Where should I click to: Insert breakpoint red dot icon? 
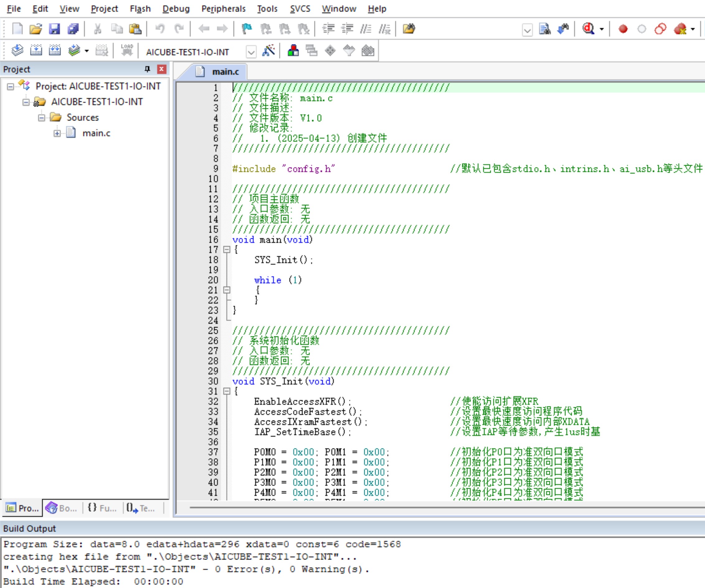pos(623,29)
